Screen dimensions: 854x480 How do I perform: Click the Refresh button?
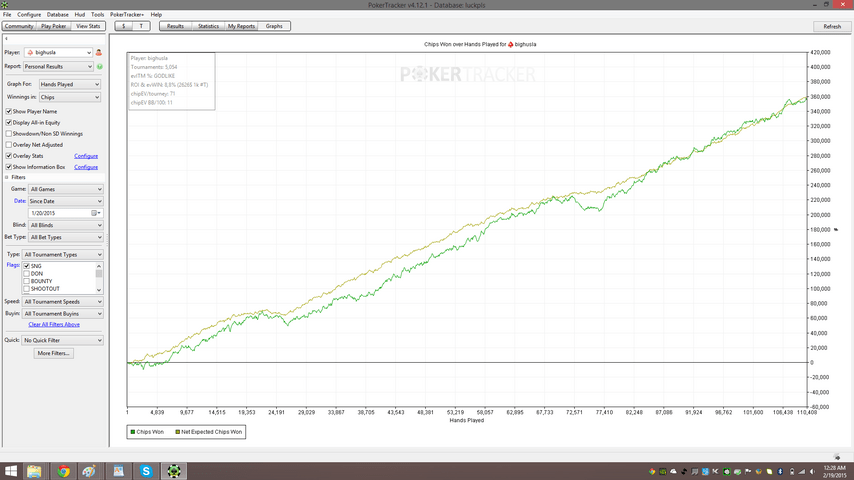[832, 26]
